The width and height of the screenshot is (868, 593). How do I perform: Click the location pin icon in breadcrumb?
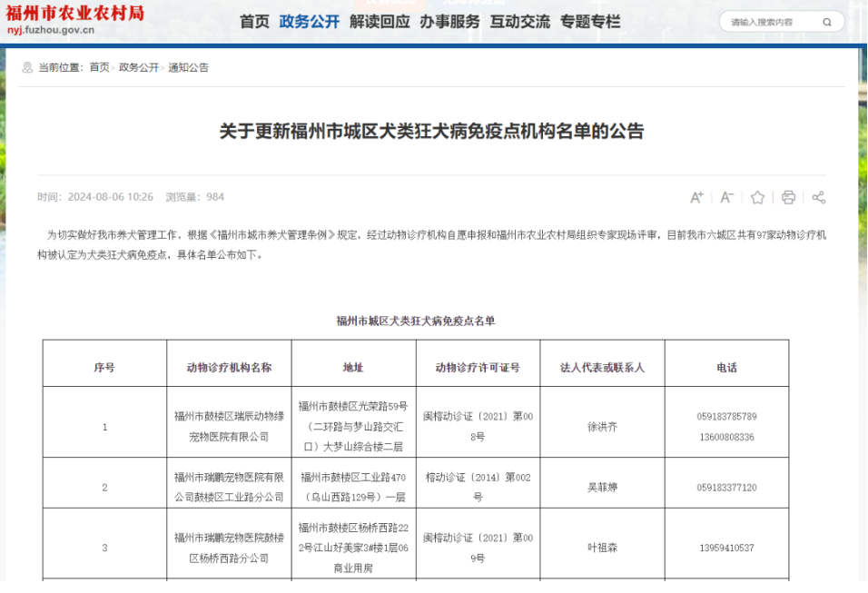27,67
